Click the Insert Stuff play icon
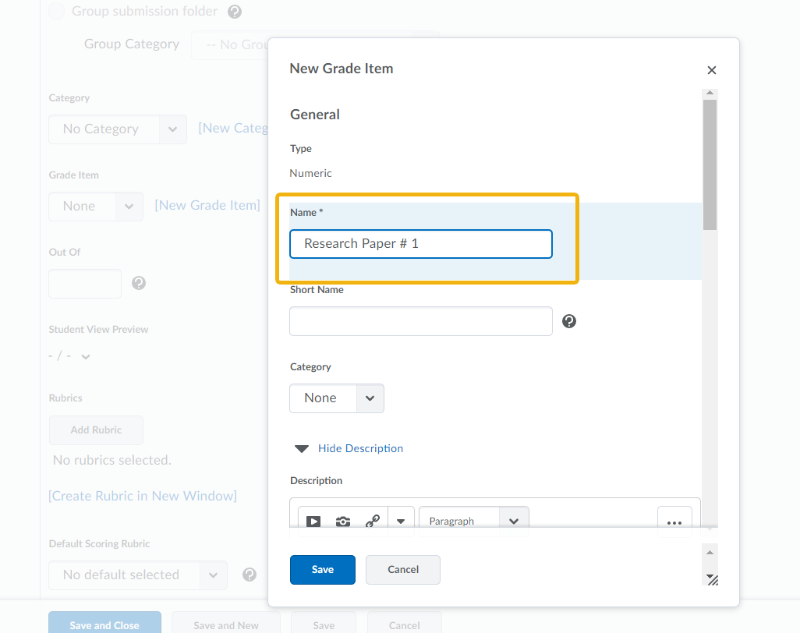Image resolution: width=800 pixels, height=633 pixels. [x=313, y=521]
